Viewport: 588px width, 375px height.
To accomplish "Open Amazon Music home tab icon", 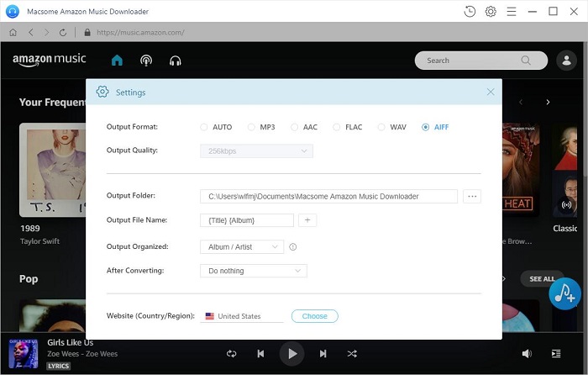I will point(117,60).
